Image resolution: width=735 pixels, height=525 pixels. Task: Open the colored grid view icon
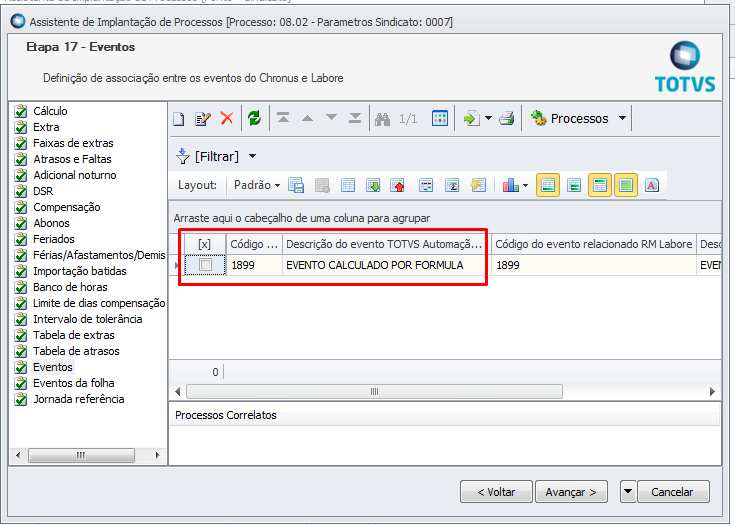tap(440, 118)
